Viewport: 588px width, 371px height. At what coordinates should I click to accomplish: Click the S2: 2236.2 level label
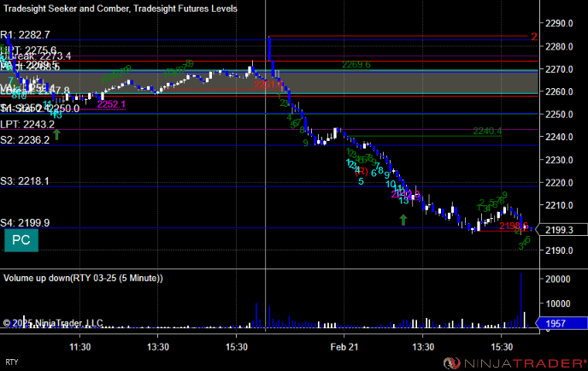click(25, 140)
